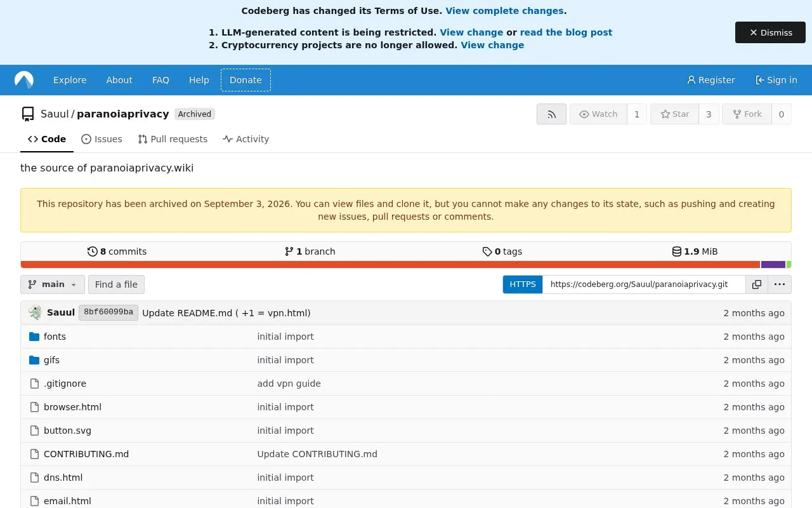Dismiss the Terms of Use banner
Viewport: 812px width, 508px height.
[770, 32]
